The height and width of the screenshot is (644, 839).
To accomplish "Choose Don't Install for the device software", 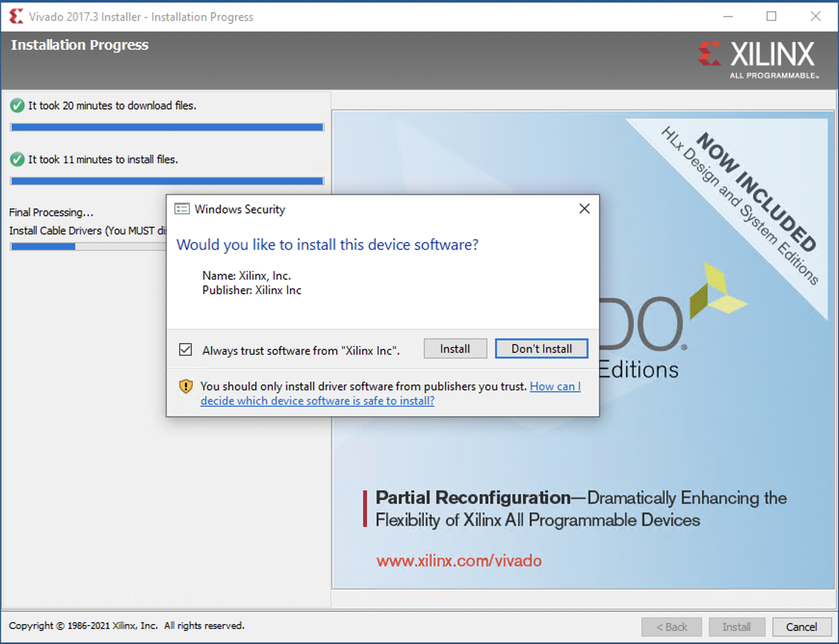I will click(541, 349).
